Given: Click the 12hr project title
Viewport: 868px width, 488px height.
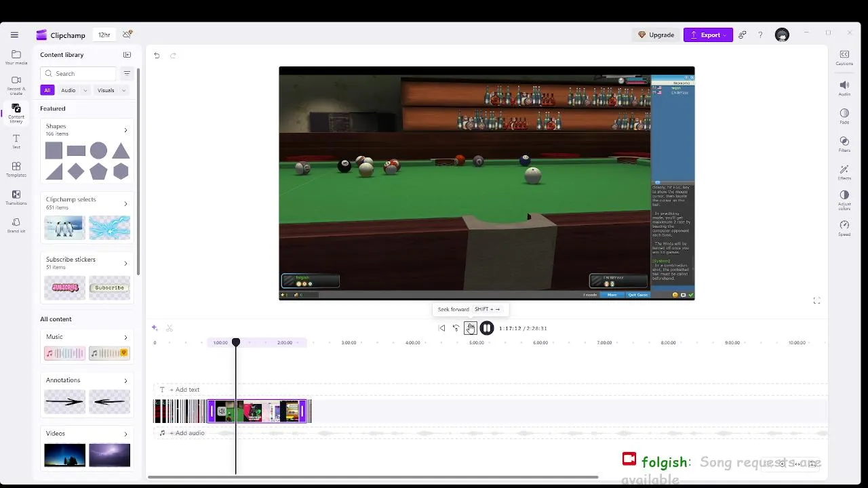Looking at the screenshot, I should (104, 35).
